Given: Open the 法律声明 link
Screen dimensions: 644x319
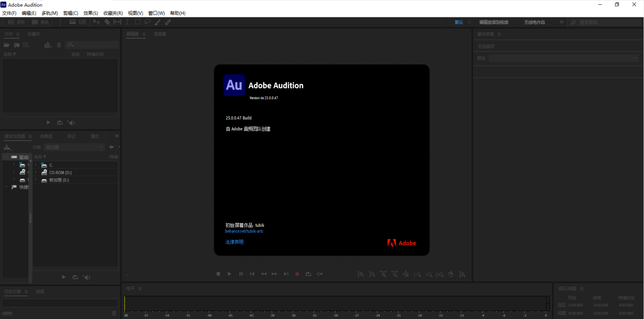Looking at the screenshot, I should click(x=234, y=242).
